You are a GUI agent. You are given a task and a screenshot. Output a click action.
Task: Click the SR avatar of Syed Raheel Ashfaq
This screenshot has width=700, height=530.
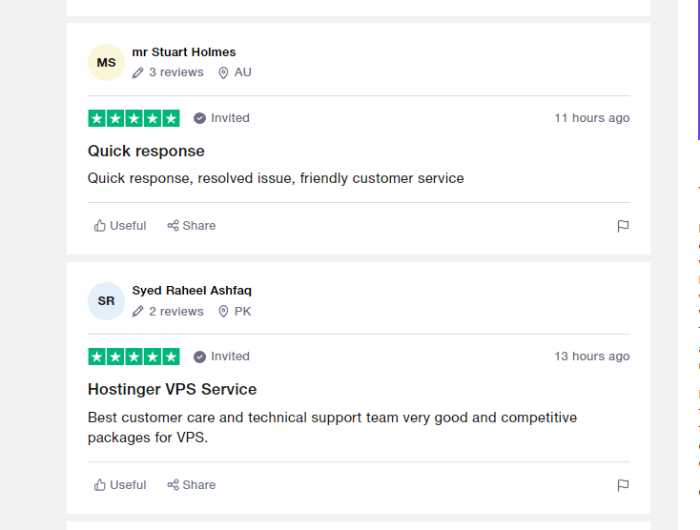106,301
